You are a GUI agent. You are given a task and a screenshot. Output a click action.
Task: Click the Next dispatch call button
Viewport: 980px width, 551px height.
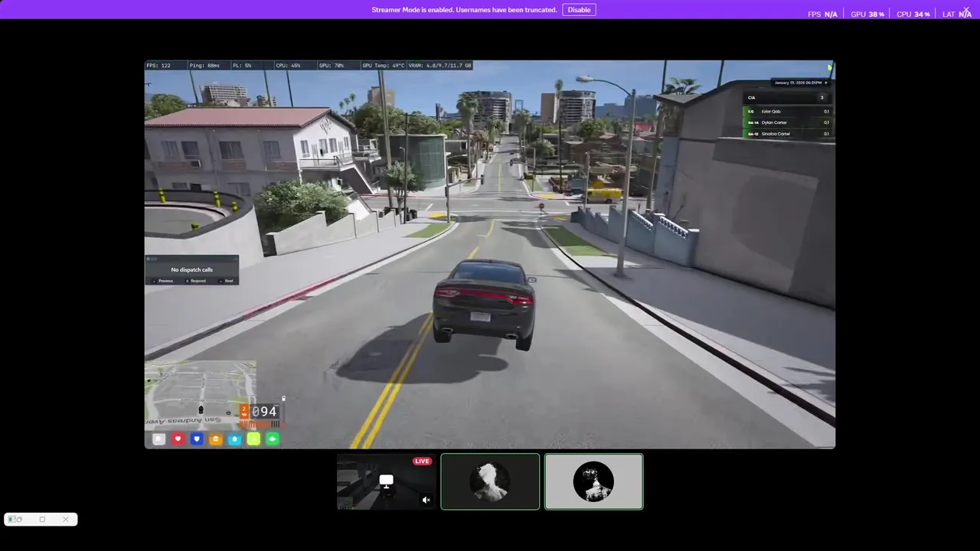pos(227,281)
